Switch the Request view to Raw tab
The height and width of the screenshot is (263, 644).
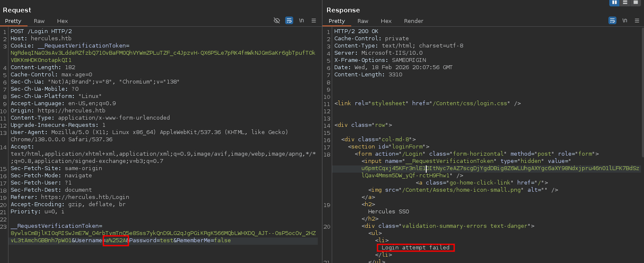pos(39,21)
